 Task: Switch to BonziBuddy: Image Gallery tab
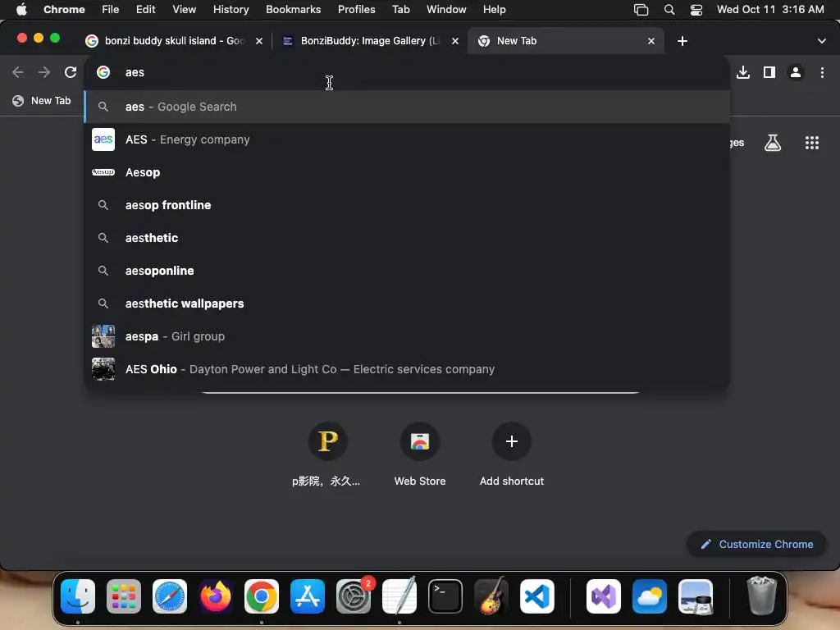pyautogui.click(x=370, y=41)
